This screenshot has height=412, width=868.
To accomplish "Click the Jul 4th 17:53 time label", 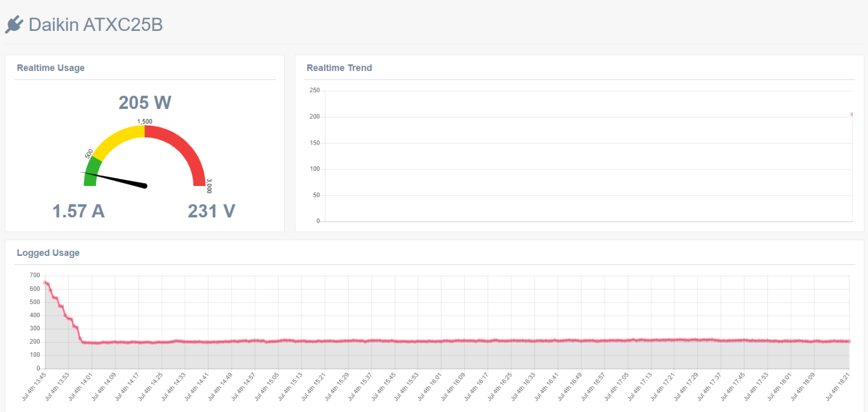I will [x=755, y=387].
